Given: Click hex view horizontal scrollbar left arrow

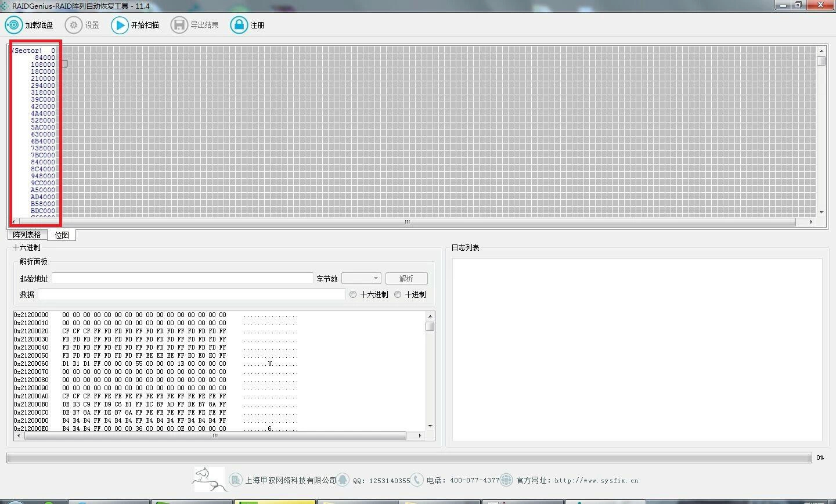Looking at the screenshot, I should click(19, 435).
